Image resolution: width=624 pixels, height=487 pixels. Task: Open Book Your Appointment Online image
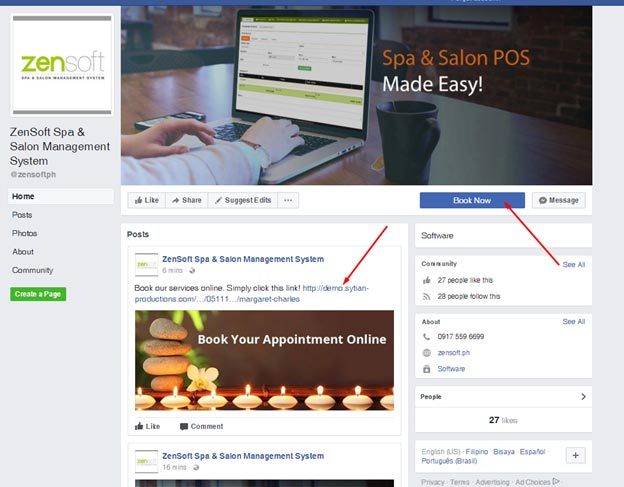click(265, 360)
